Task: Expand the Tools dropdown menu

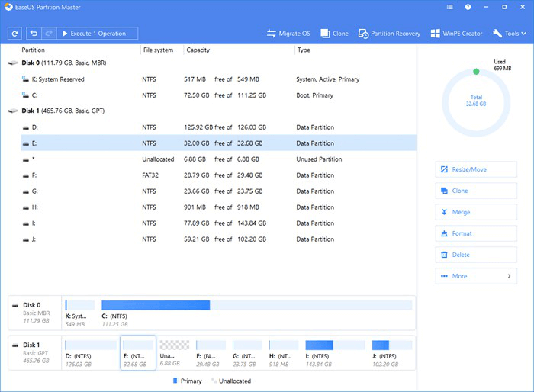Action: [510, 34]
